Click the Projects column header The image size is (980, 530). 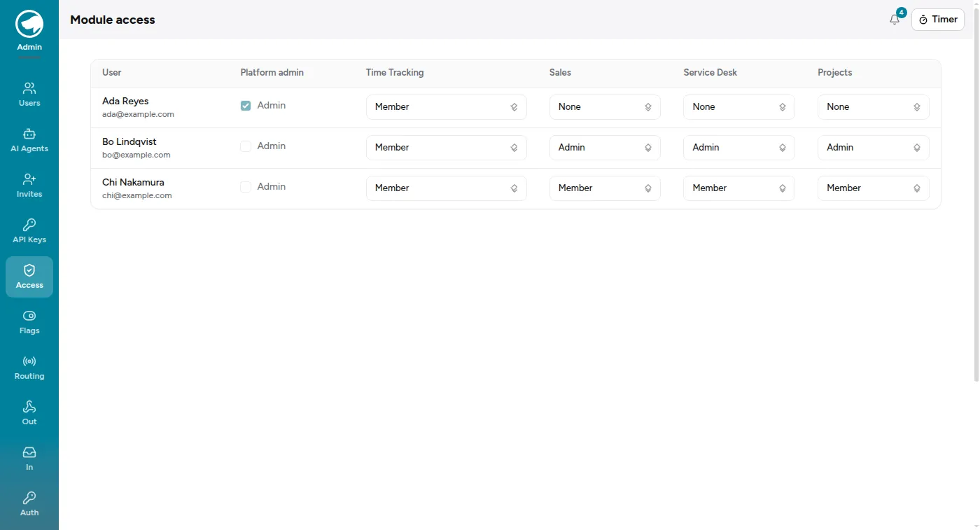(835, 73)
